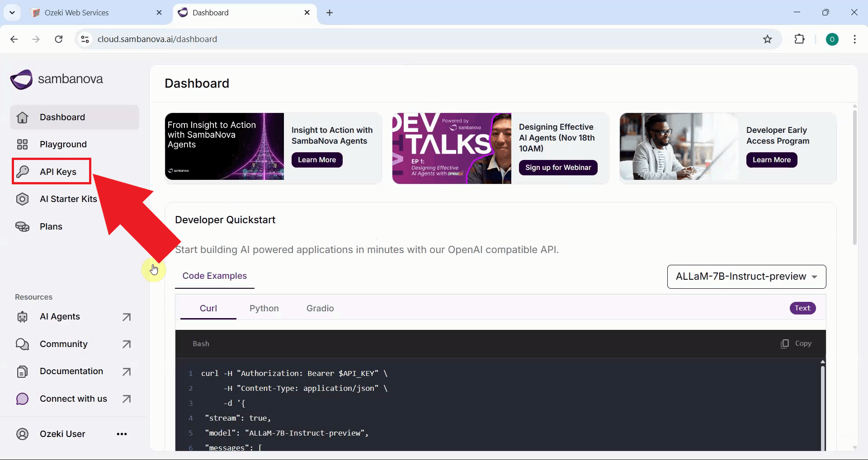868x460 pixels.
Task: Click the address bar URL field
Action: [x=157, y=39]
